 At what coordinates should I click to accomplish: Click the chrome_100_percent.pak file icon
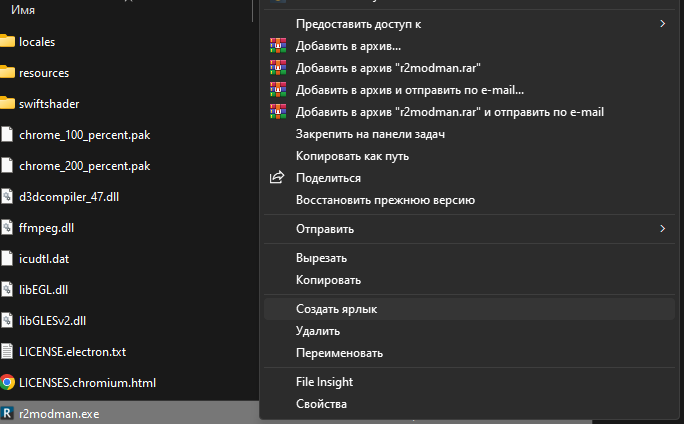click(8, 135)
